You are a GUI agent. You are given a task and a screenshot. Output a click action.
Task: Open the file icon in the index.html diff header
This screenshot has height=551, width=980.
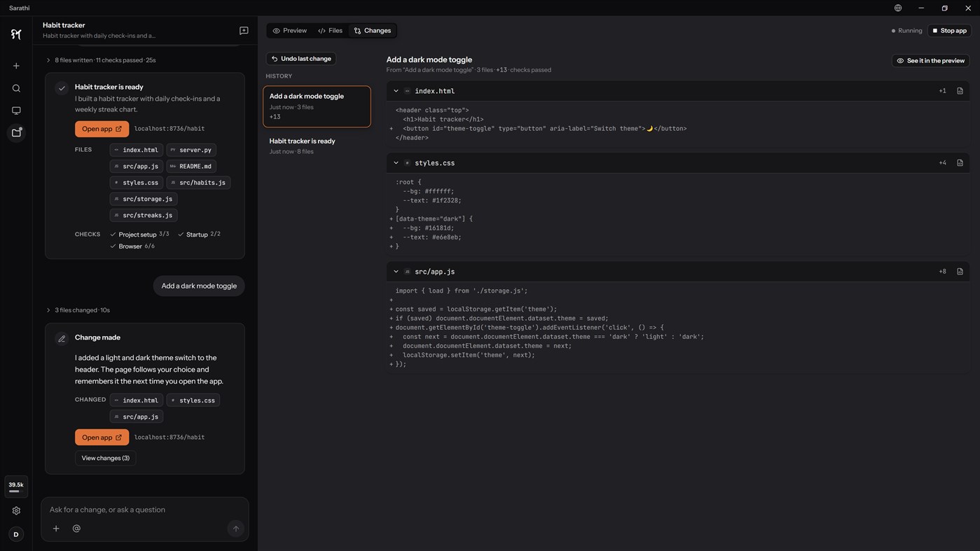tap(960, 91)
